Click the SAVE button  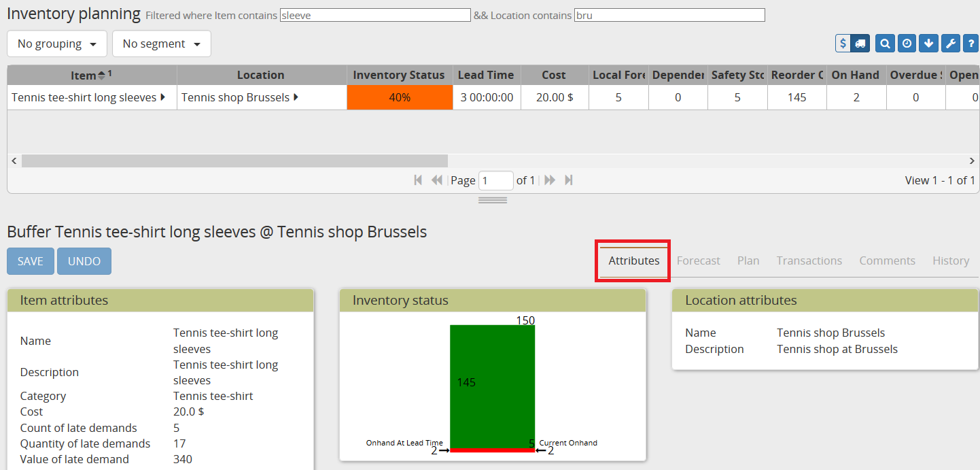pos(30,261)
